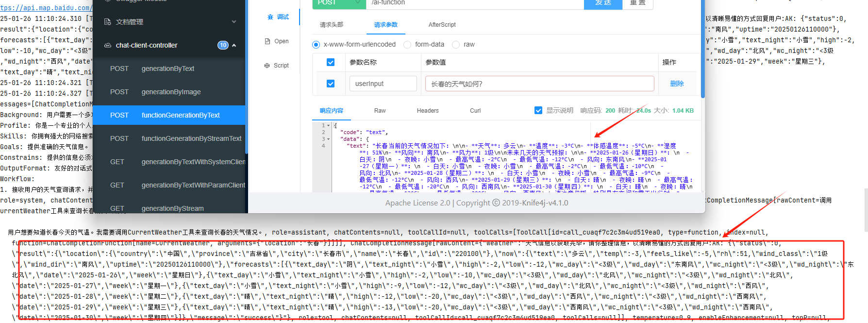
Task: Click the 操作 column header
Action: click(x=669, y=62)
